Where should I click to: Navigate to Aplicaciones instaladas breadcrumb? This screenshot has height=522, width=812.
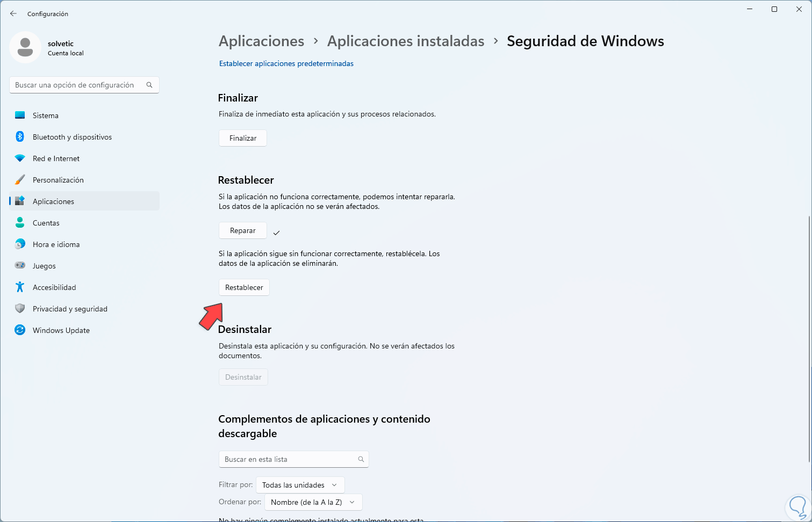406,41
